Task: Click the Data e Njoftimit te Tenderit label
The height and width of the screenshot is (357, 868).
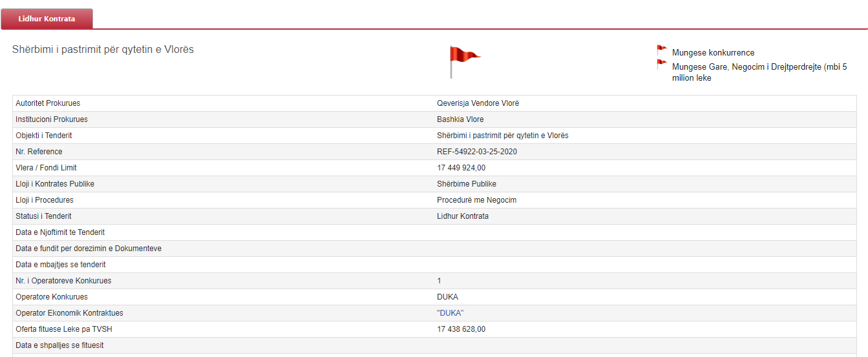Action: click(x=60, y=232)
